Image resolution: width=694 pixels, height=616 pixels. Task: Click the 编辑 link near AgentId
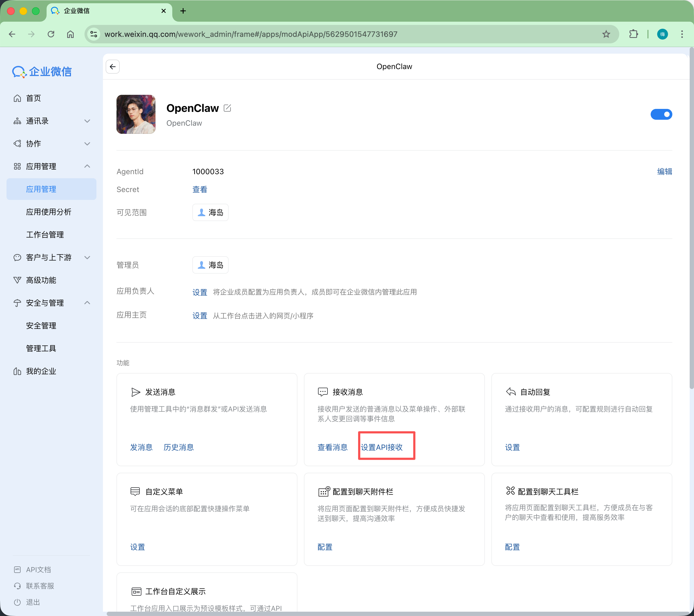(x=664, y=171)
